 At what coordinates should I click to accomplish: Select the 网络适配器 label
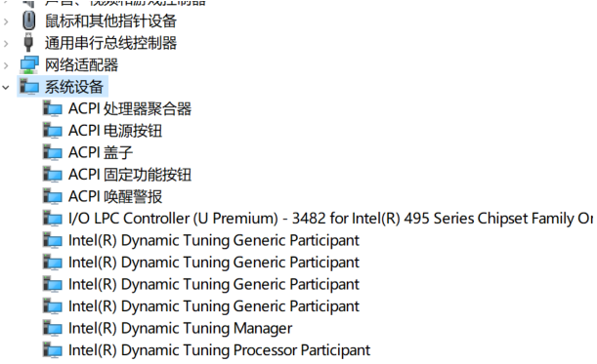pyautogui.click(x=81, y=65)
